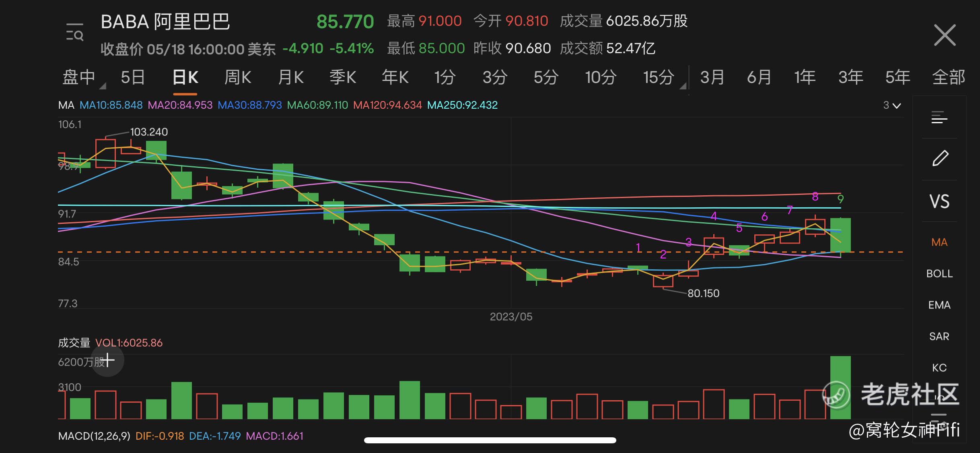Switch to the 季K tab
This screenshot has width=980, height=453.
[x=343, y=77]
